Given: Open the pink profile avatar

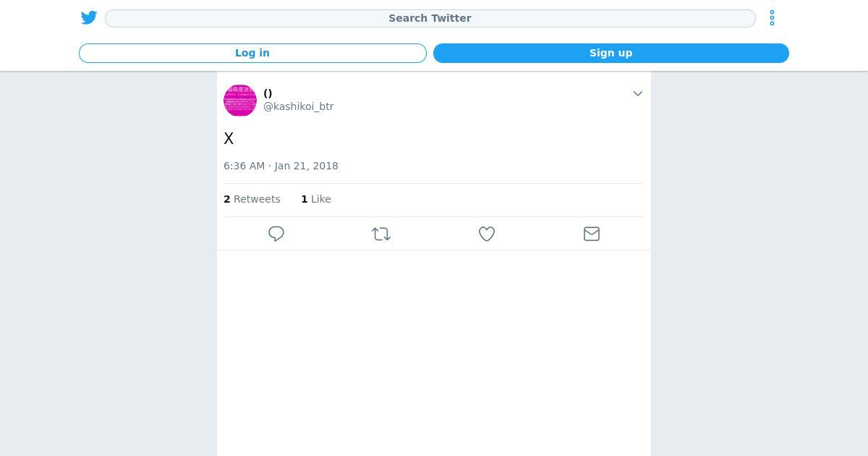Looking at the screenshot, I should point(240,100).
